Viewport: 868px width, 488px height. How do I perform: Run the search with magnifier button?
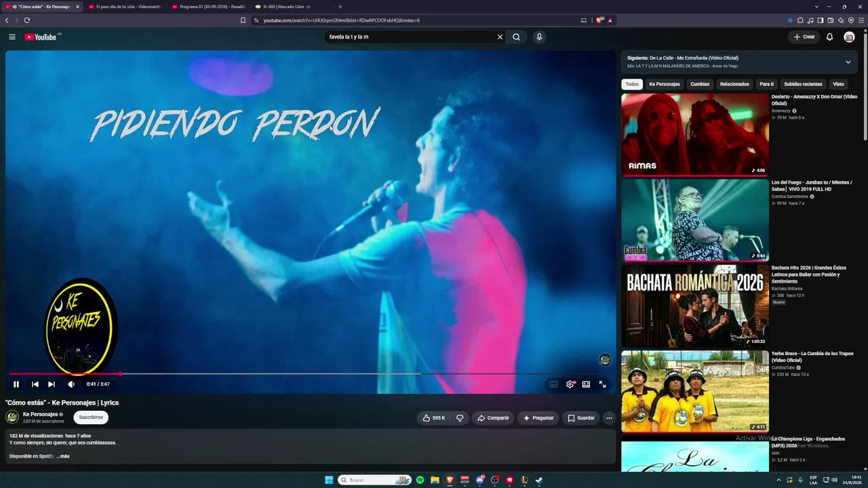pos(517,37)
